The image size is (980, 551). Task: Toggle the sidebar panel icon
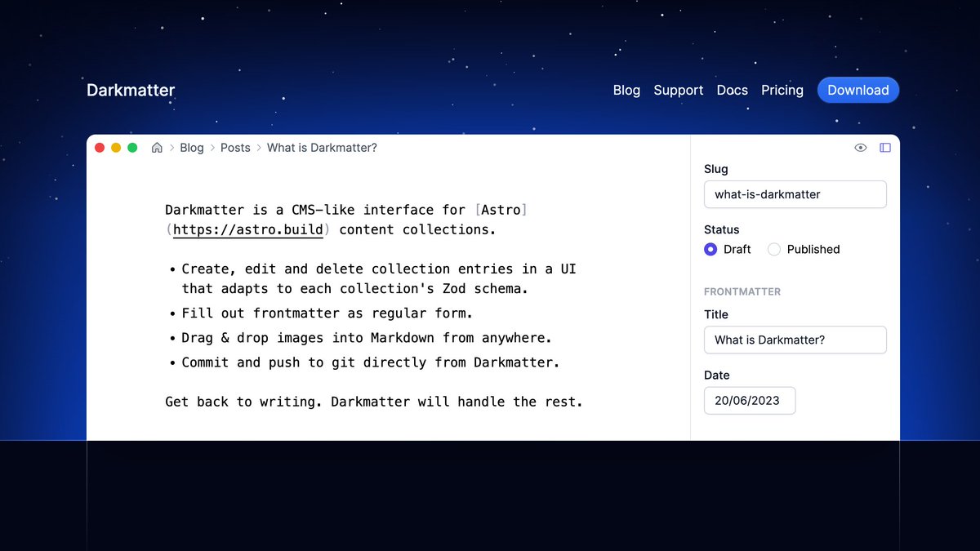coord(885,148)
